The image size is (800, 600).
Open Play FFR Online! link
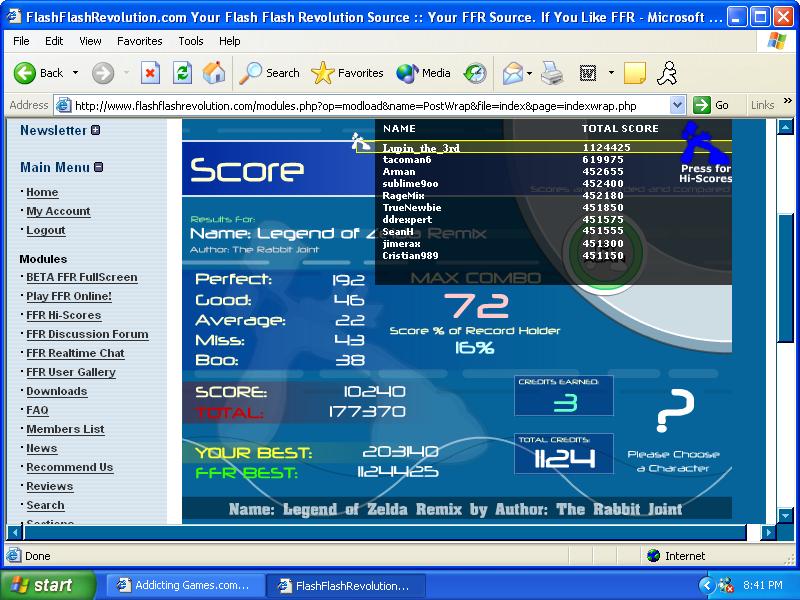[x=69, y=296]
